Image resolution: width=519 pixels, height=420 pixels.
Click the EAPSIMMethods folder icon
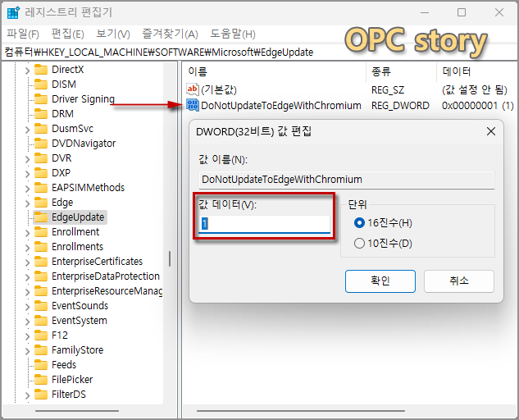41,188
